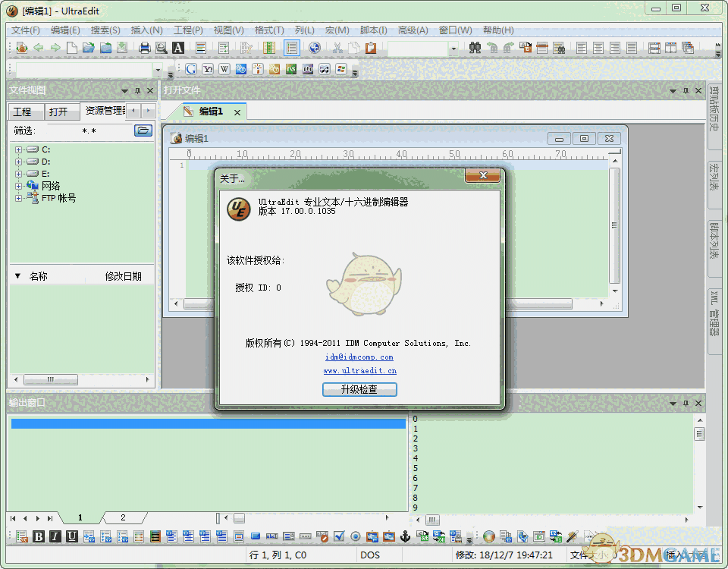This screenshot has width=728, height=569.
Task: Click the Paste clipboard icon
Action: 372,48
